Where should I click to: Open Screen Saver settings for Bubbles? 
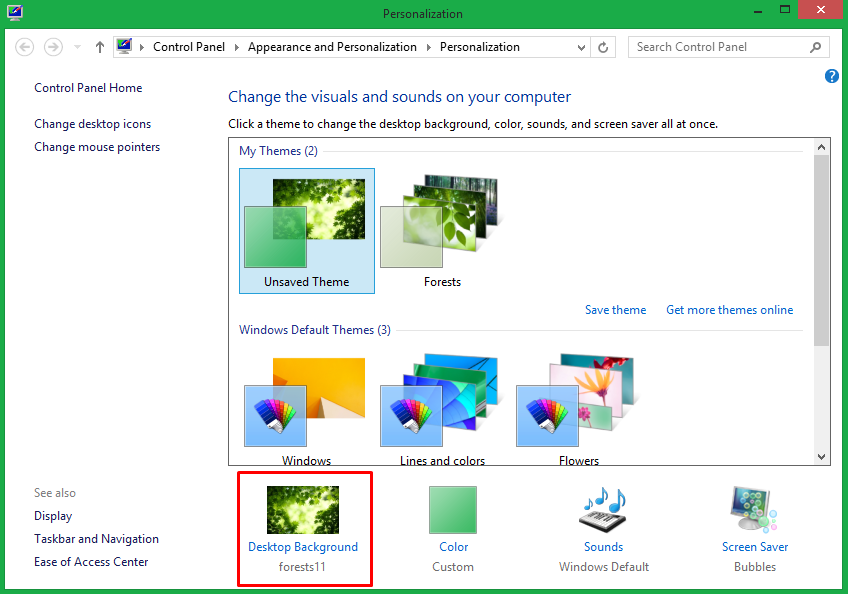754,510
